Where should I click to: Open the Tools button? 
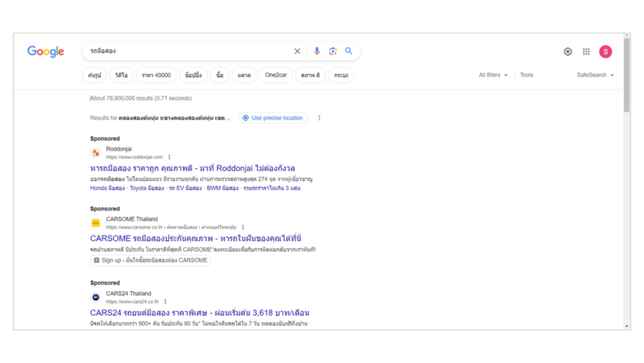(527, 75)
